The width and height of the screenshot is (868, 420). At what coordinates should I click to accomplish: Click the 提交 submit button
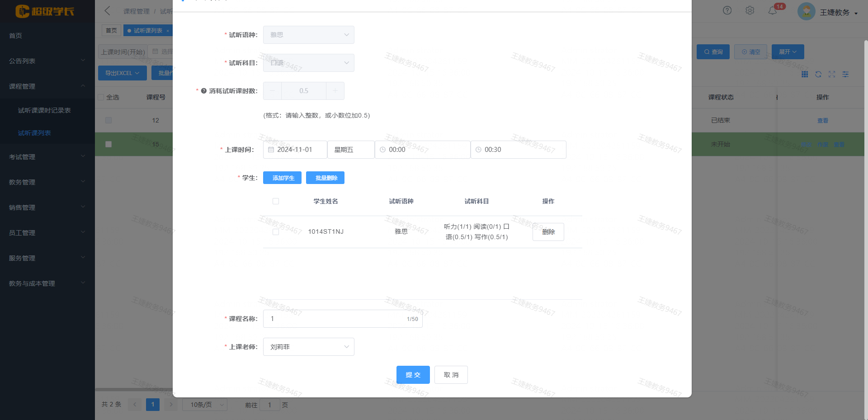pyautogui.click(x=413, y=375)
